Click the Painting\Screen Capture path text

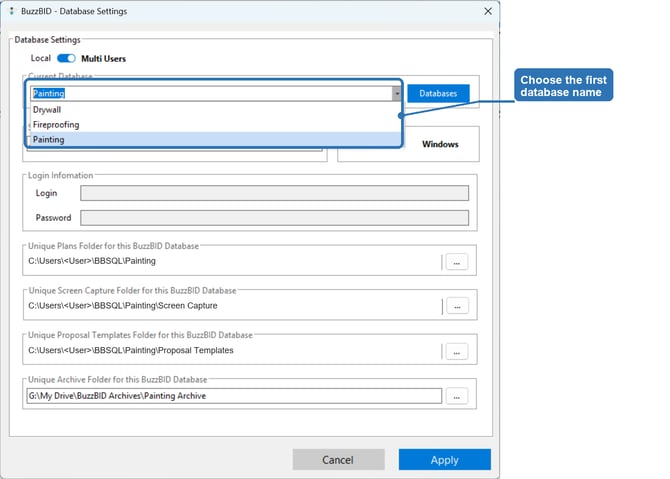point(123,306)
